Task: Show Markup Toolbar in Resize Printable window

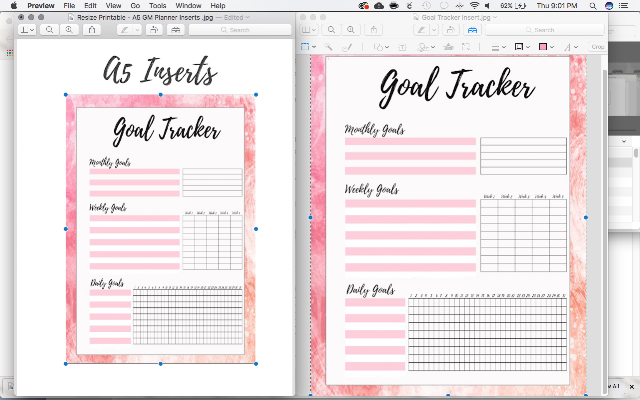Action: (x=176, y=30)
